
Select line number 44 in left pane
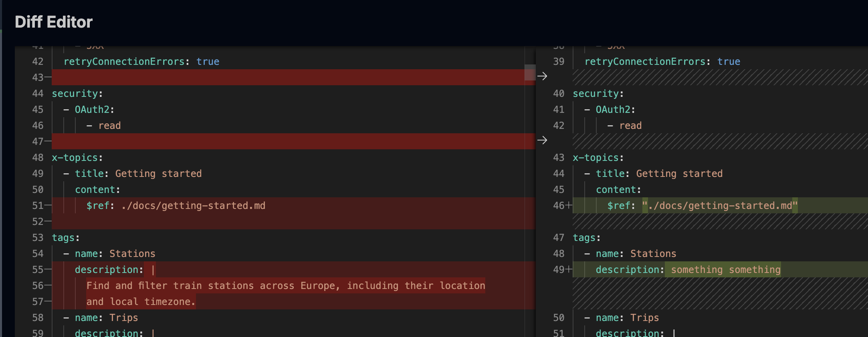click(x=38, y=94)
